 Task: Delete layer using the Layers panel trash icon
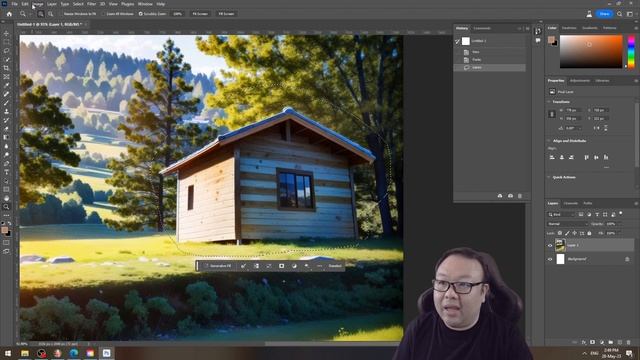tap(629, 342)
